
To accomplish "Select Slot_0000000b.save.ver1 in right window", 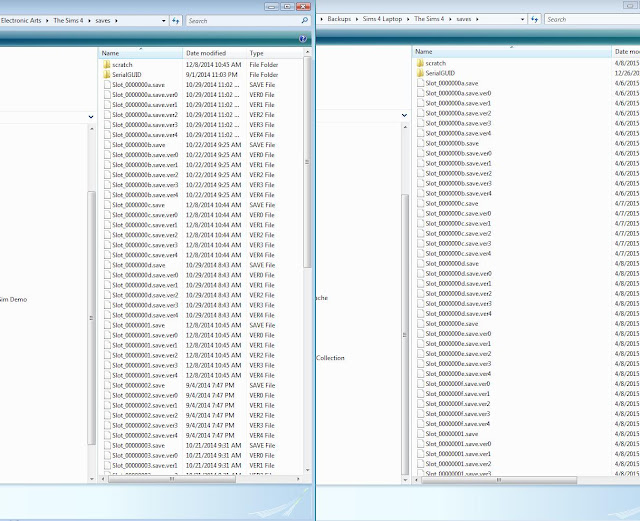I will coord(458,163).
